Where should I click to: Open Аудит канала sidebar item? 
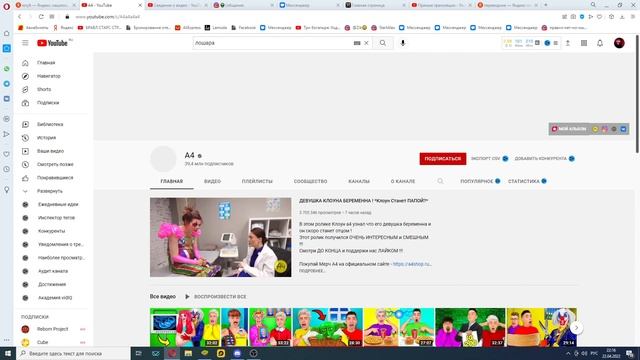(53, 271)
